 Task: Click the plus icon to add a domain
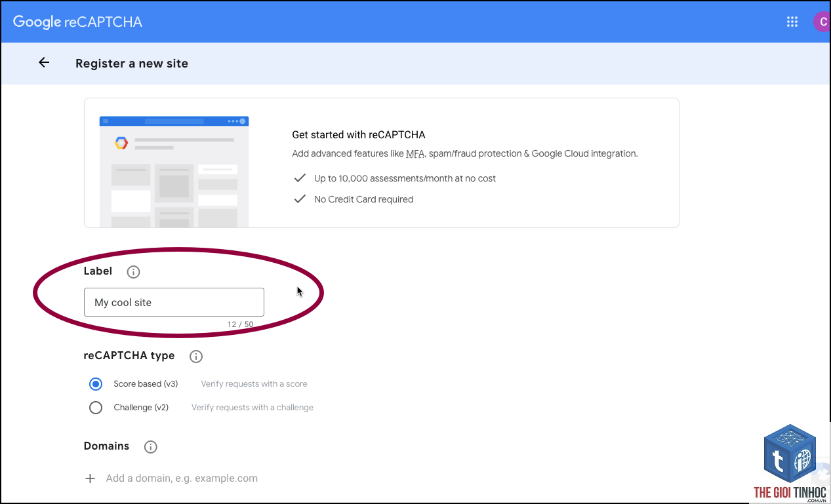point(91,478)
